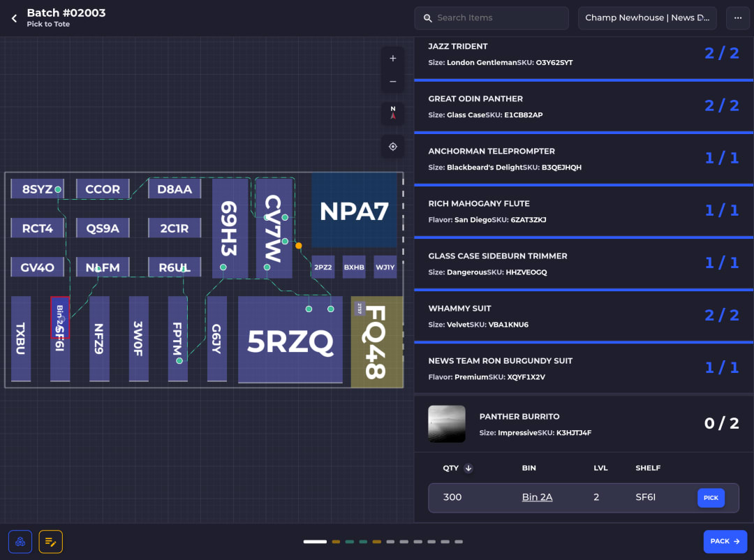754x560 pixels.
Task: Click the orange current-location marker on map
Action: [299, 246]
